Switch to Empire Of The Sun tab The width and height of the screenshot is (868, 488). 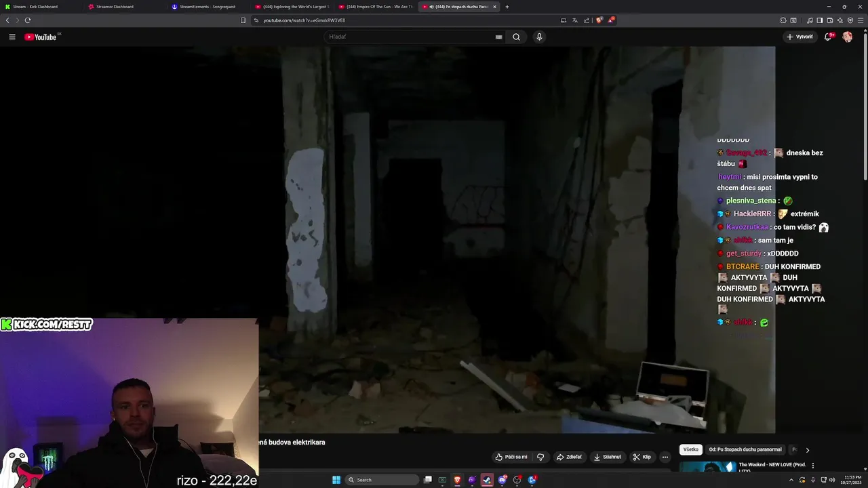pos(376,7)
